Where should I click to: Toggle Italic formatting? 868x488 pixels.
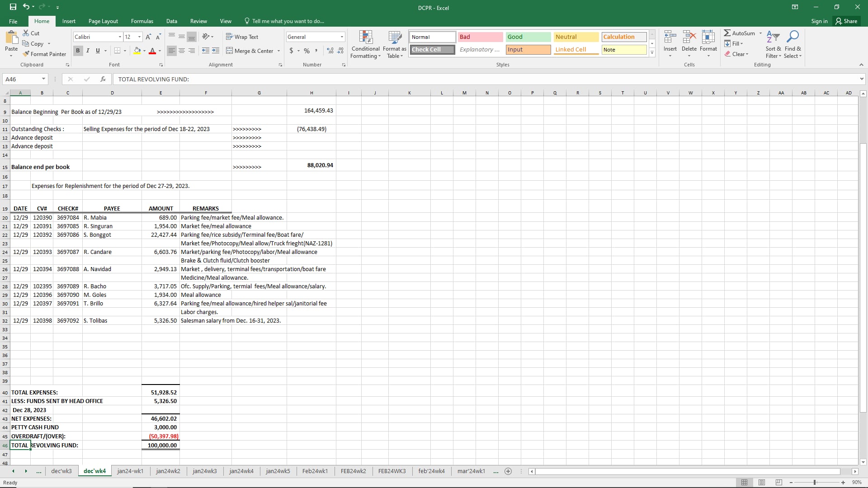(88, 51)
